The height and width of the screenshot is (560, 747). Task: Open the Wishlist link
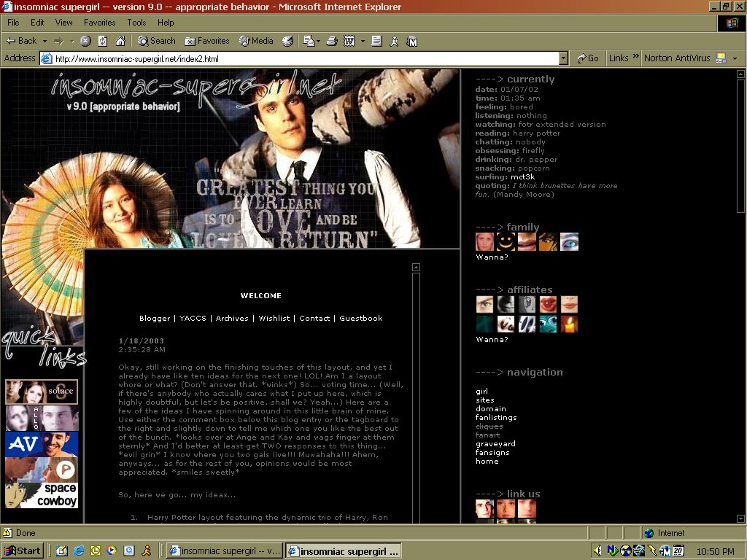(274, 318)
